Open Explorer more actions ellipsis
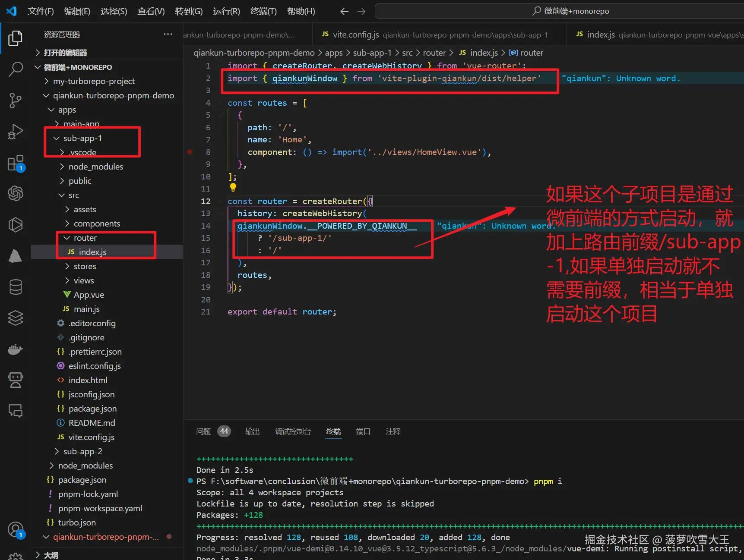The image size is (744, 560). click(168, 34)
